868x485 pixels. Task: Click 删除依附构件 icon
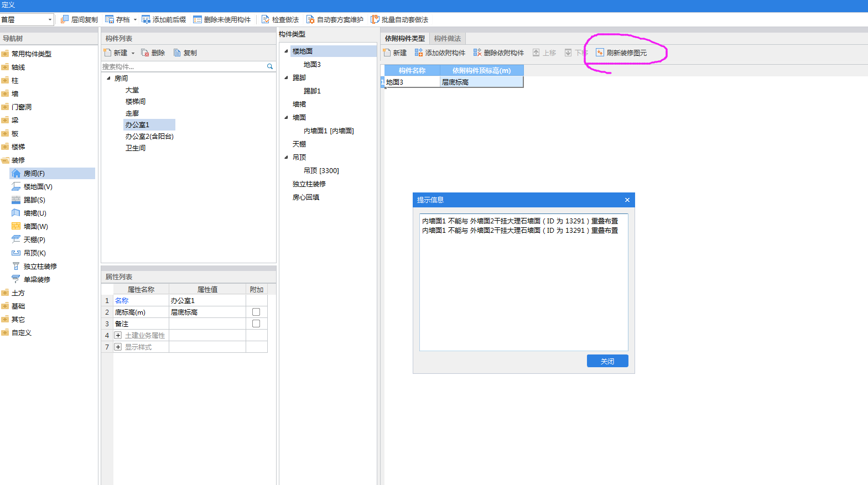477,53
